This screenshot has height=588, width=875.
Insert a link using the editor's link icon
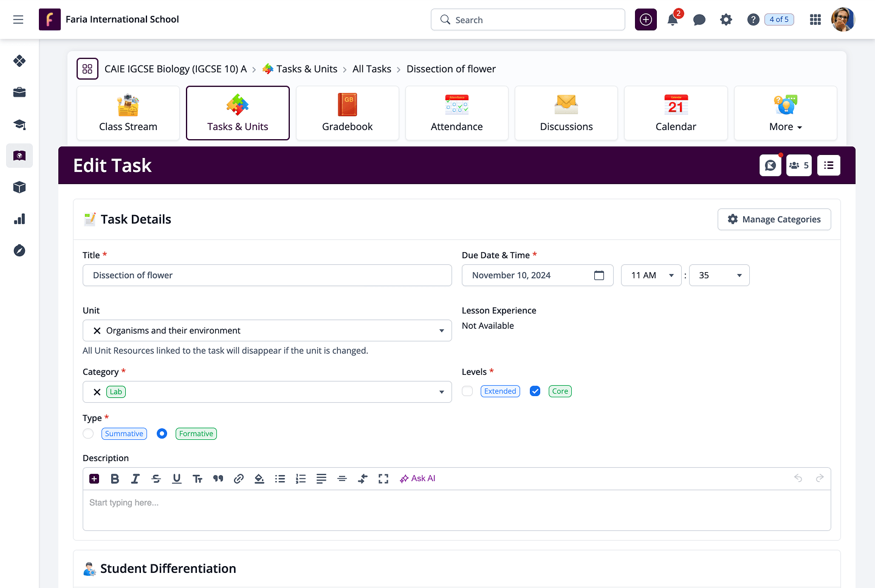point(239,479)
